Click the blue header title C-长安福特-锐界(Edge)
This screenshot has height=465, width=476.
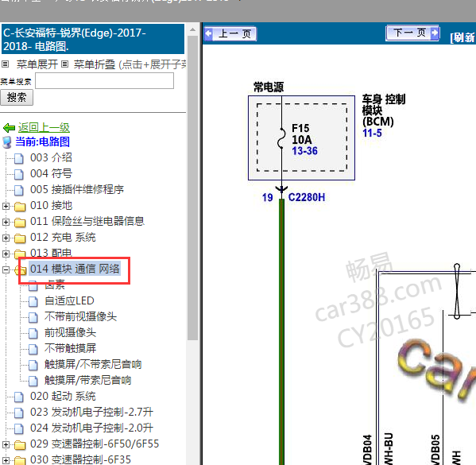(93, 39)
